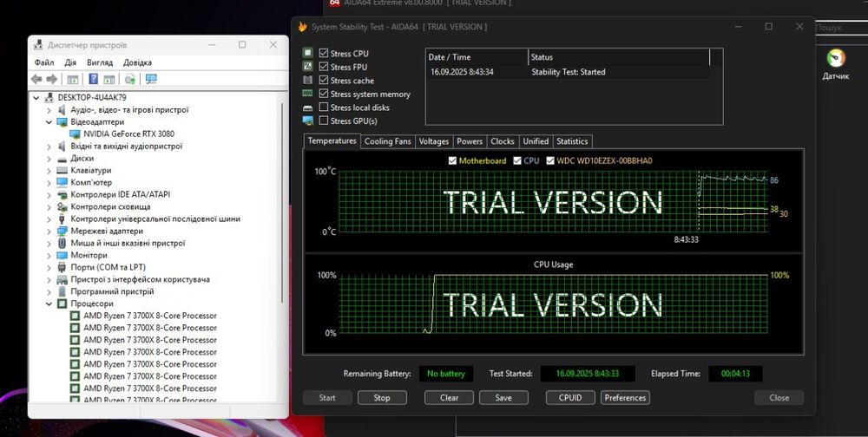
Task: Click the driver icon with green arrow
Action: (130, 79)
